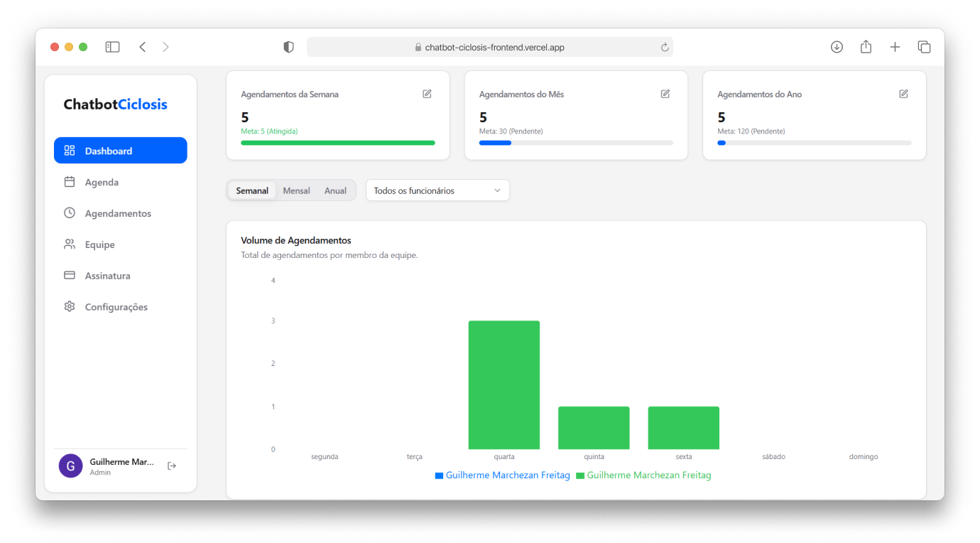The height and width of the screenshot is (543, 980).
Task: Select the Semanal period toggle
Action: tap(252, 190)
